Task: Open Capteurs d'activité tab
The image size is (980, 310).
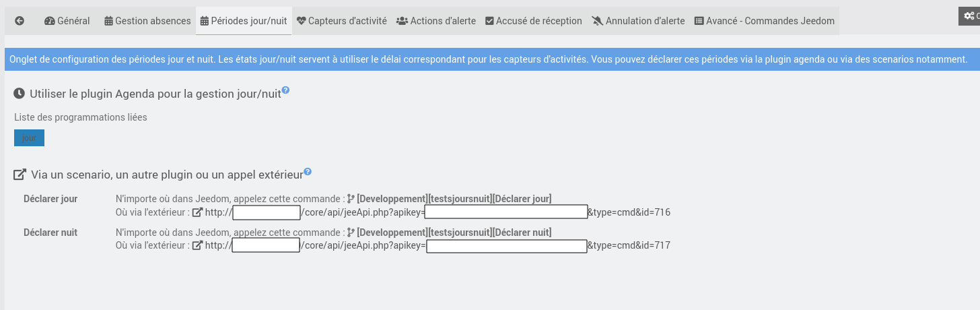Action: point(341,21)
